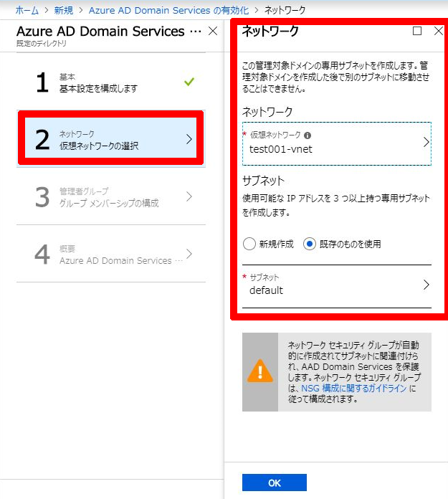Click the ellipsis after Azure AD Domain Services title
448x499 pixels.
coord(196,32)
